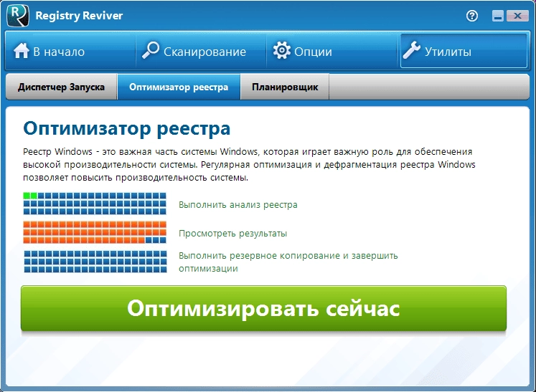Click the house icon for В начало

[22, 51]
